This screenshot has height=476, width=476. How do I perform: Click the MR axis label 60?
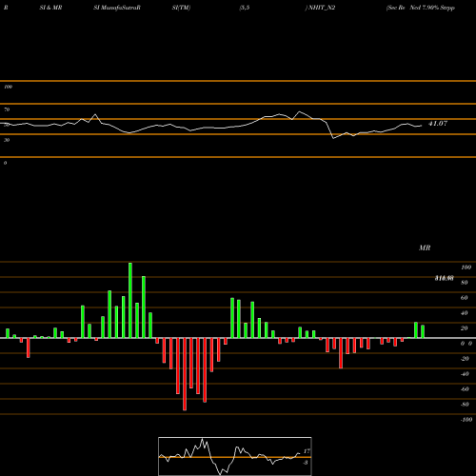pos(465,298)
